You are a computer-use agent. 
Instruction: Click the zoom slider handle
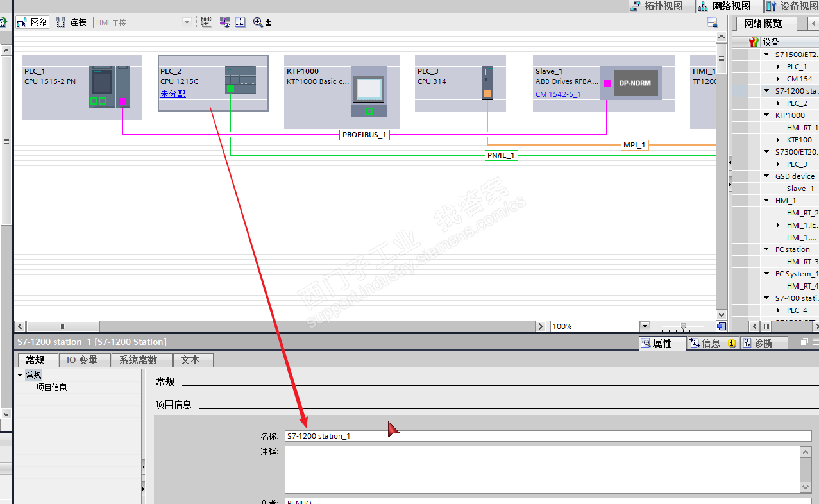(683, 326)
